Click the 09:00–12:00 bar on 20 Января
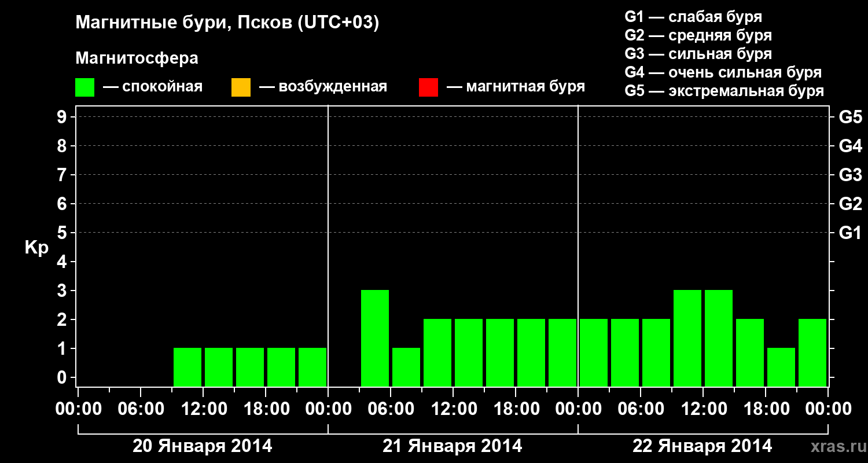The image size is (868, 463). [187, 367]
